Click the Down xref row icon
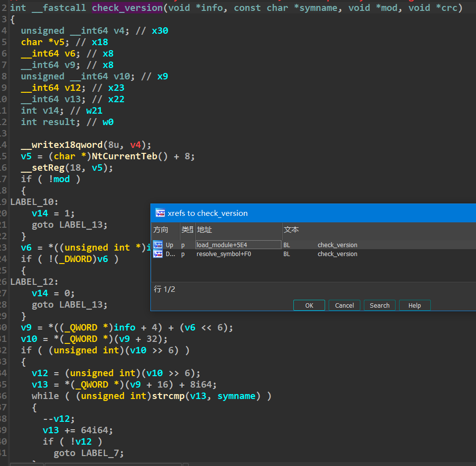The image size is (476, 466). click(158, 254)
